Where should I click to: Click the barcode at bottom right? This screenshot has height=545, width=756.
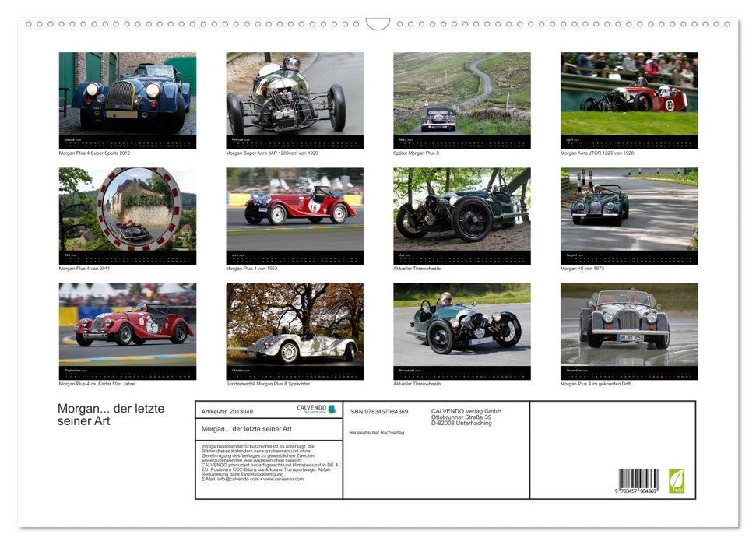pos(638,480)
